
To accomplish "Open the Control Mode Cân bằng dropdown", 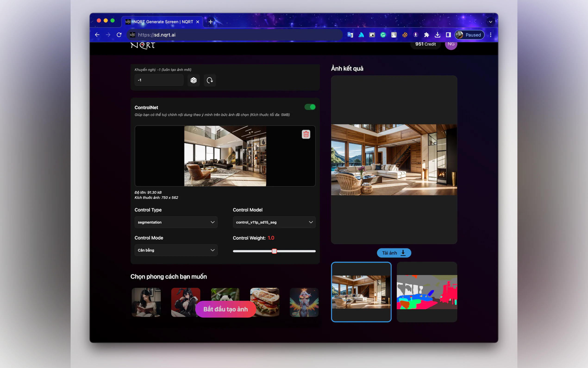I will pos(176,250).
